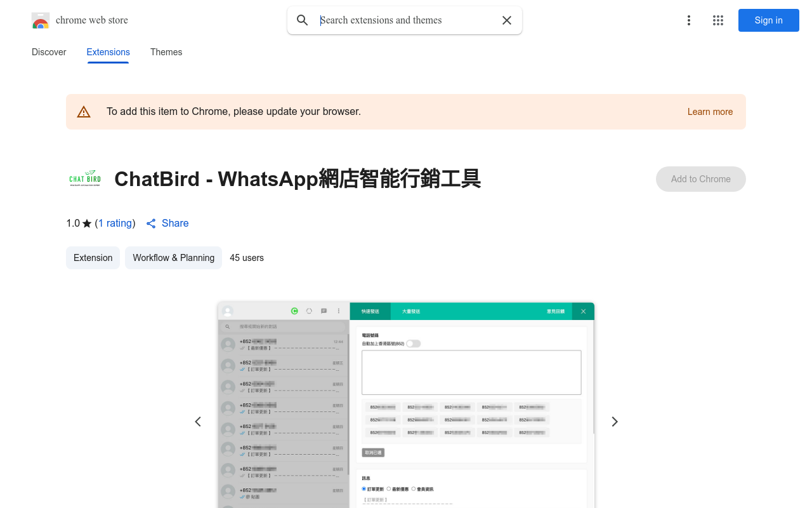Select the Extensions tab
Image resolution: width=812 pixels, height=508 pixels.
click(108, 52)
